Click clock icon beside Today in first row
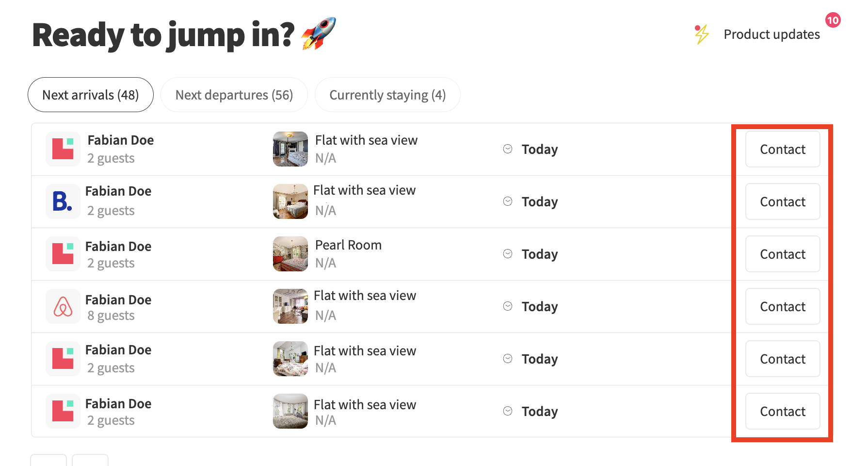The height and width of the screenshot is (466, 868). pyautogui.click(x=508, y=149)
